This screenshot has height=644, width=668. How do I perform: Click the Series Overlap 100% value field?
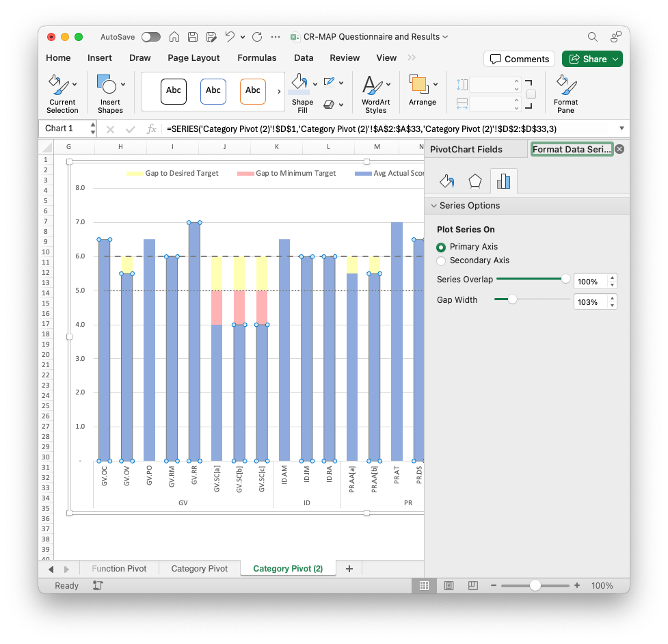pyautogui.click(x=591, y=282)
